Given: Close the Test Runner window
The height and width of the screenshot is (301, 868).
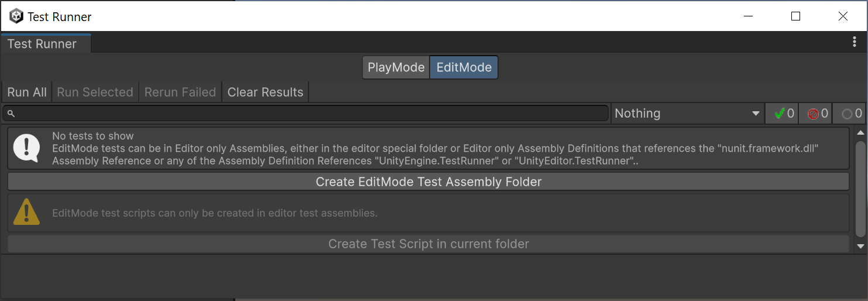Looking at the screenshot, I should [843, 16].
